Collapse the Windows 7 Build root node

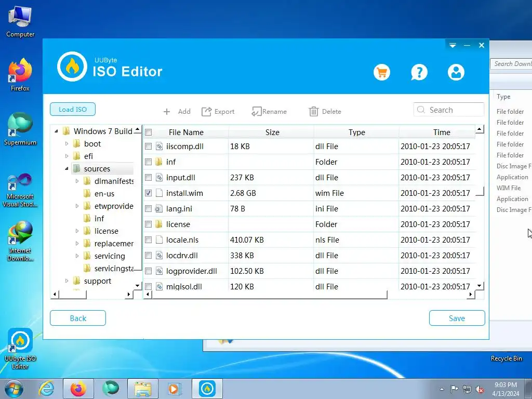tap(56, 131)
